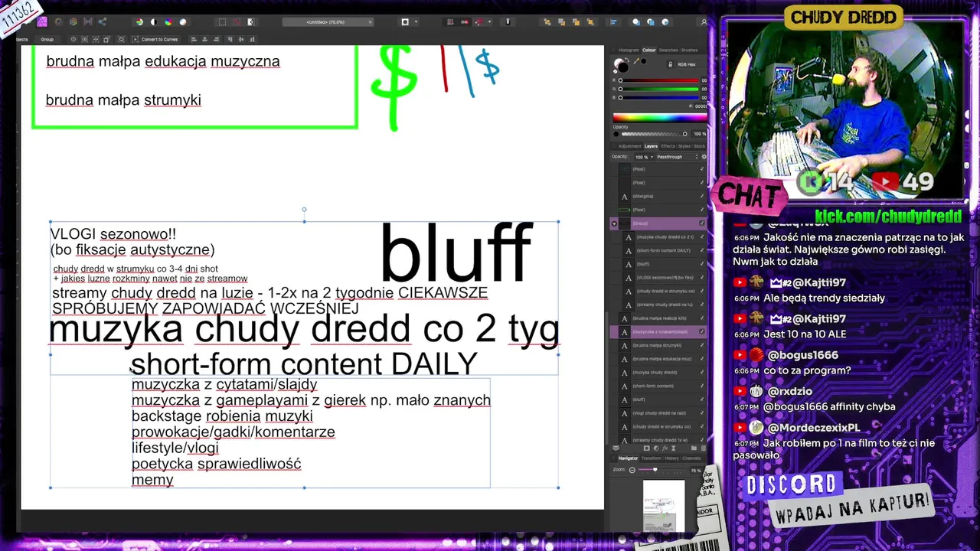Click the Alignment icon in the top toolbar
980x551 pixels.
tap(613, 22)
